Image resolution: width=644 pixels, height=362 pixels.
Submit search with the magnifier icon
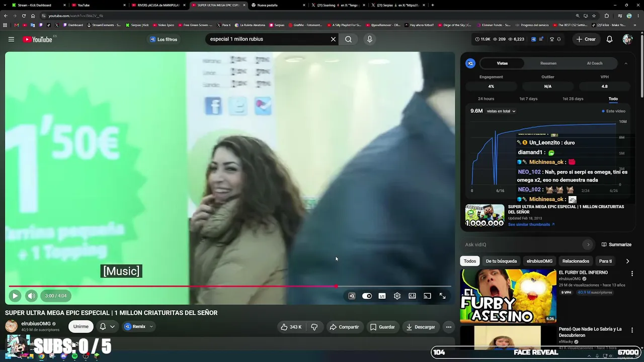[x=348, y=39]
